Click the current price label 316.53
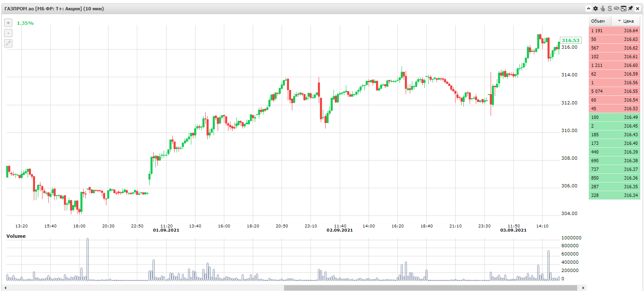 [570, 40]
